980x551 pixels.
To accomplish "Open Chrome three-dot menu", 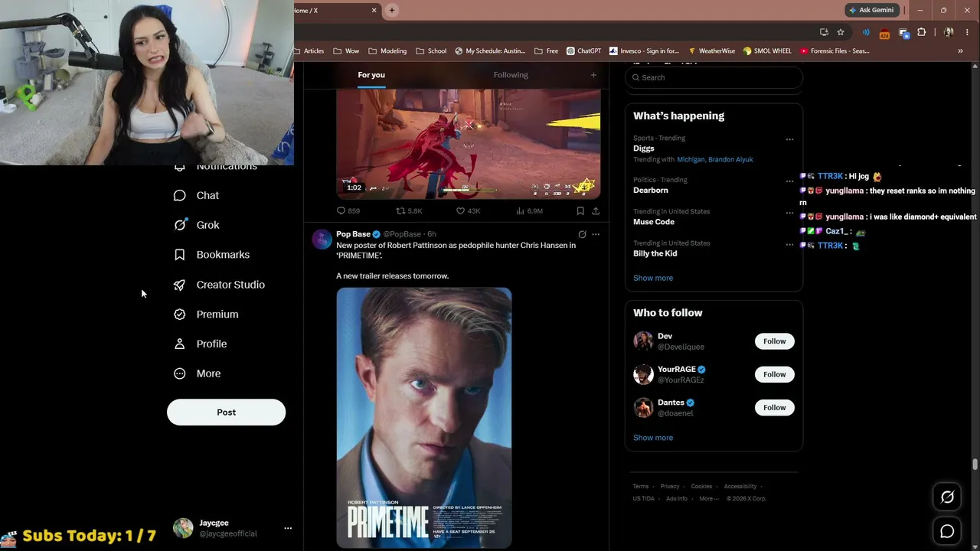I will [968, 32].
